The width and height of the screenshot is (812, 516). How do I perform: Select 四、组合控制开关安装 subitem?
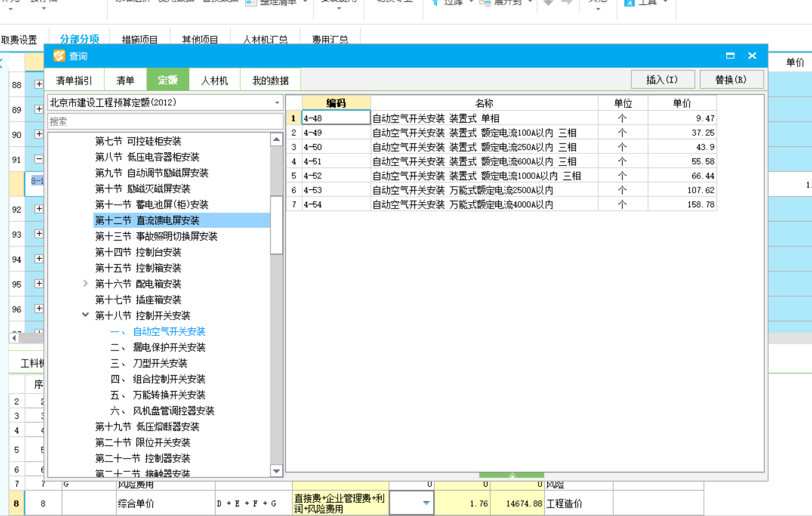(x=158, y=379)
